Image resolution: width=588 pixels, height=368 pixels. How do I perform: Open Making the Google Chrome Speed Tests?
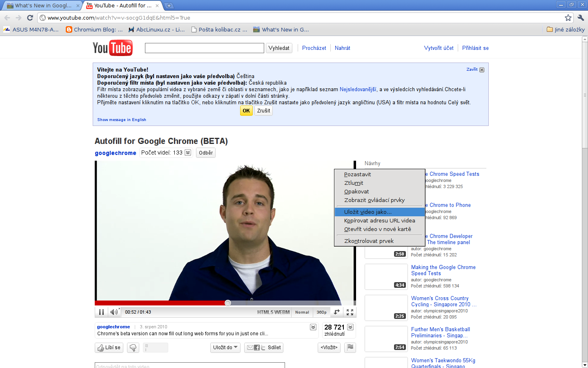tap(443, 270)
